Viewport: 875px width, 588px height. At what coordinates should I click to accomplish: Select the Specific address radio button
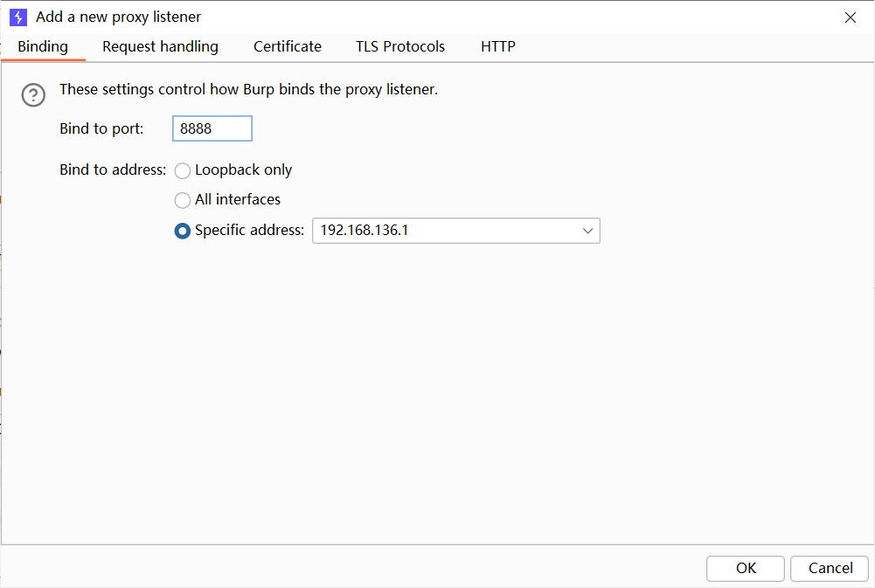click(x=183, y=231)
